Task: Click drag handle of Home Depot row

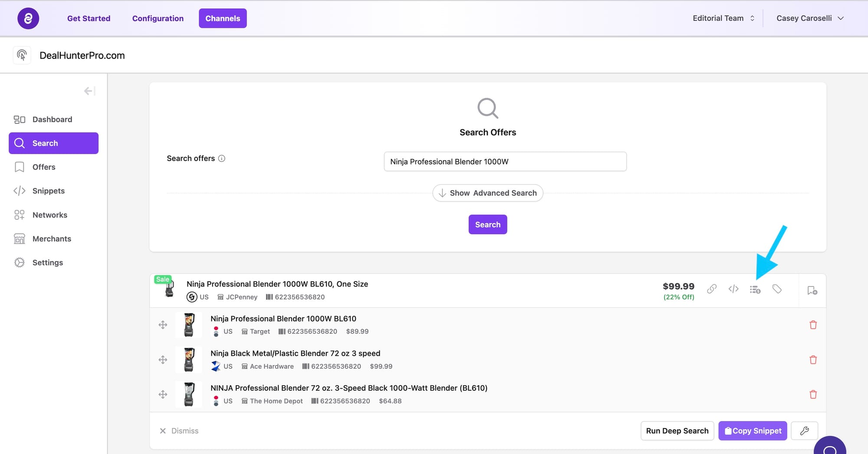Action: tap(163, 395)
